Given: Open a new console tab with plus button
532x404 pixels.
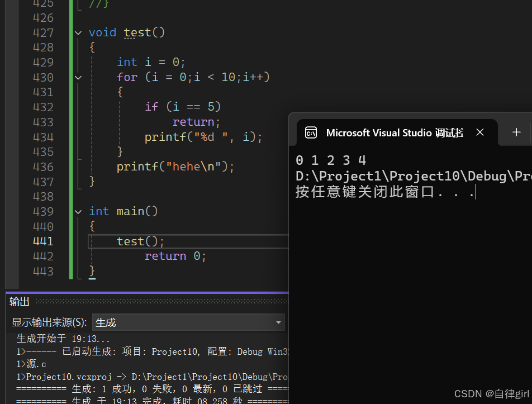Looking at the screenshot, I should [x=516, y=132].
